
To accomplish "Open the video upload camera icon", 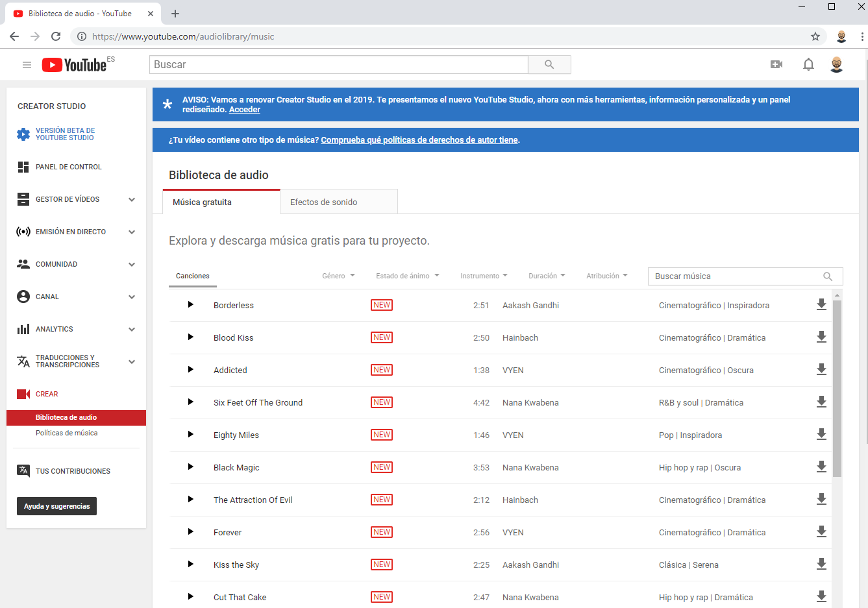I will click(x=776, y=64).
